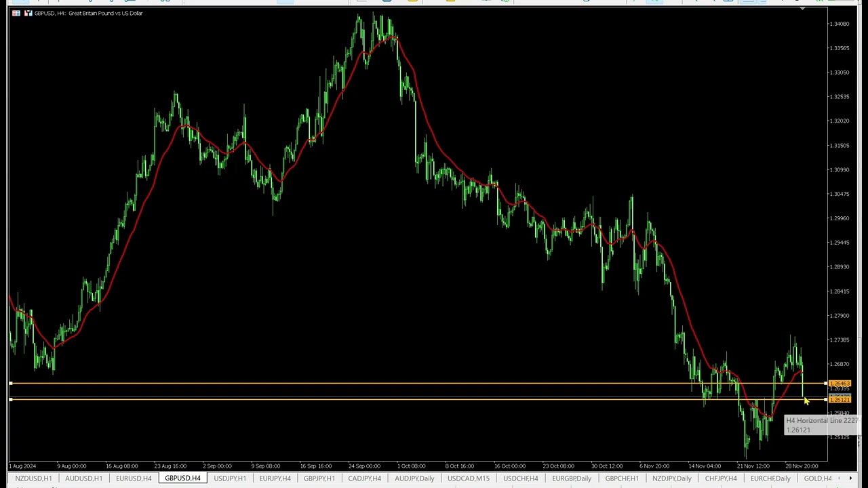Viewport: 868px width, 488px height.
Task: Click the 1.26121 horizontal line price label
Action: [x=840, y=400]
